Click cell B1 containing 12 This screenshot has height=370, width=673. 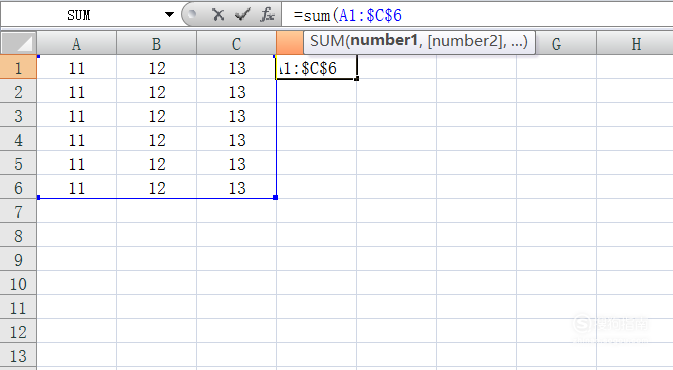(x=156, y=68)
